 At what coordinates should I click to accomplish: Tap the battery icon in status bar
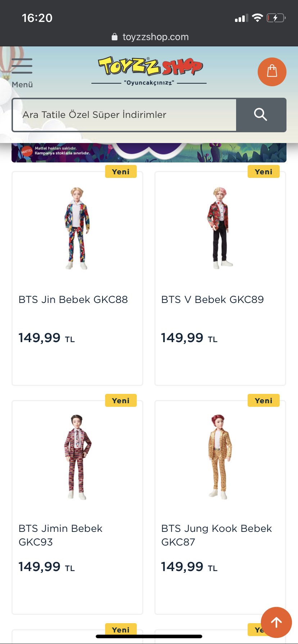[276, 18]
